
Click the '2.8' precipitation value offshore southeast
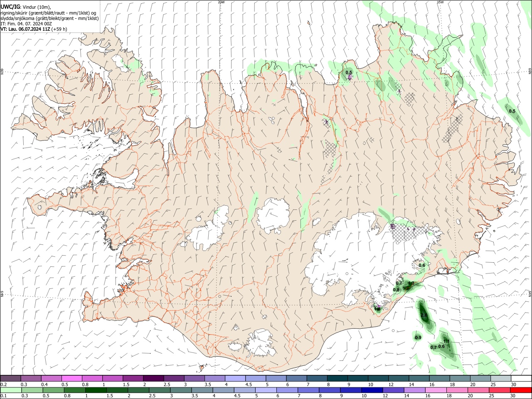point(424,315)
